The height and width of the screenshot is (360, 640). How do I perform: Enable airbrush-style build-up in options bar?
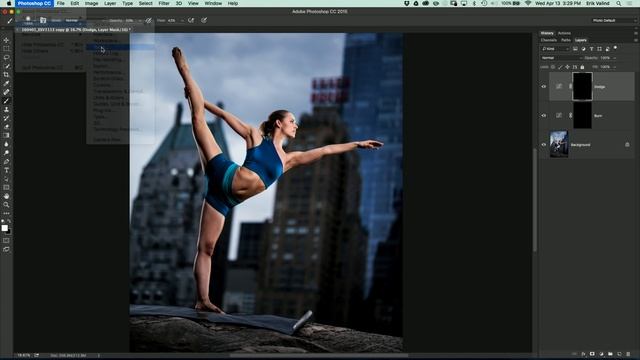[x=191, y=20]
